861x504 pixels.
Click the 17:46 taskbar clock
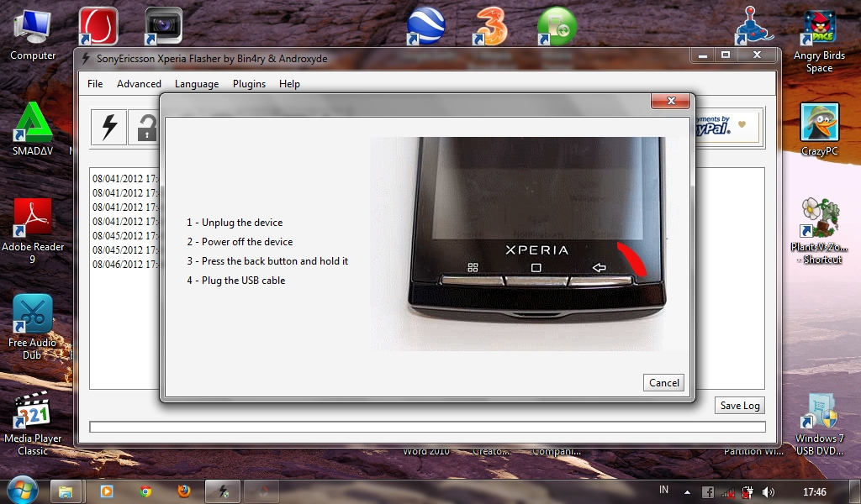point(814,492)
